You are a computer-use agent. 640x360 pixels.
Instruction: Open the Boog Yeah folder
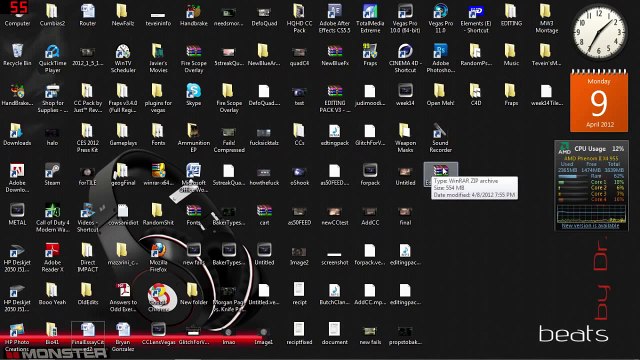[x=52, y=294]
